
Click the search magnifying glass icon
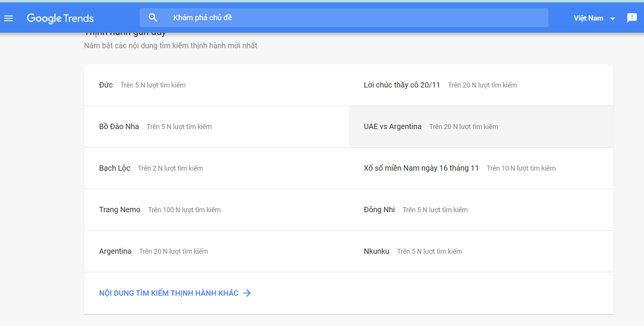click(x=153, y=17)
